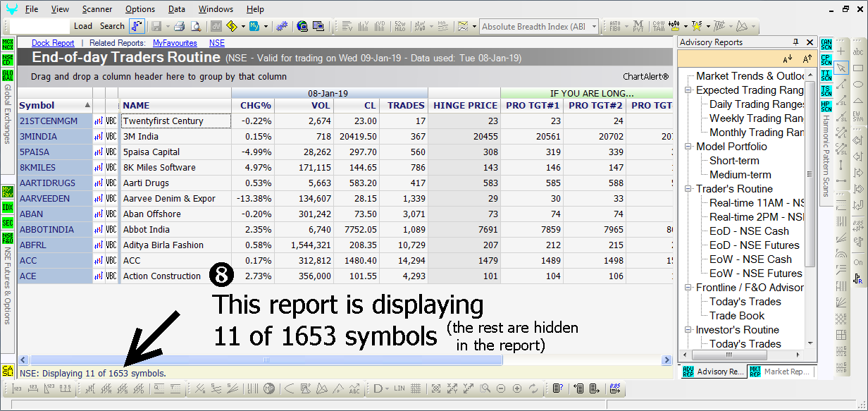Click the NSE F&O sidebar icon
Image resolution: width=868 pixels, height=411 pixels.
8,239
